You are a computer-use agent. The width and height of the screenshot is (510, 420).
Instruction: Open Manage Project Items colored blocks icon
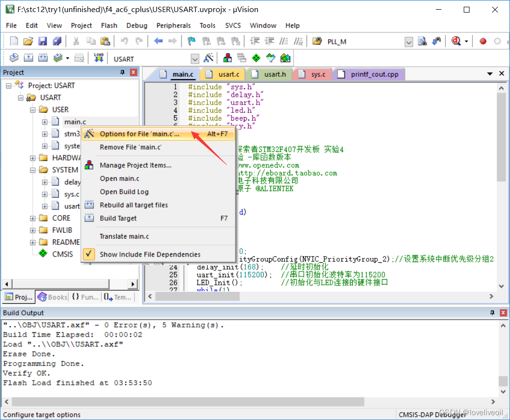tap(228, 58)
